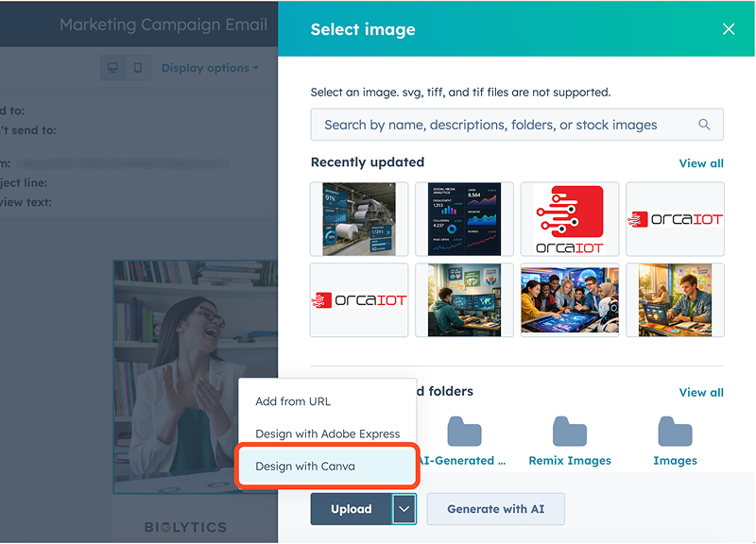
Task: Click the search magnifier icon
Action: [x=704, y=124]
